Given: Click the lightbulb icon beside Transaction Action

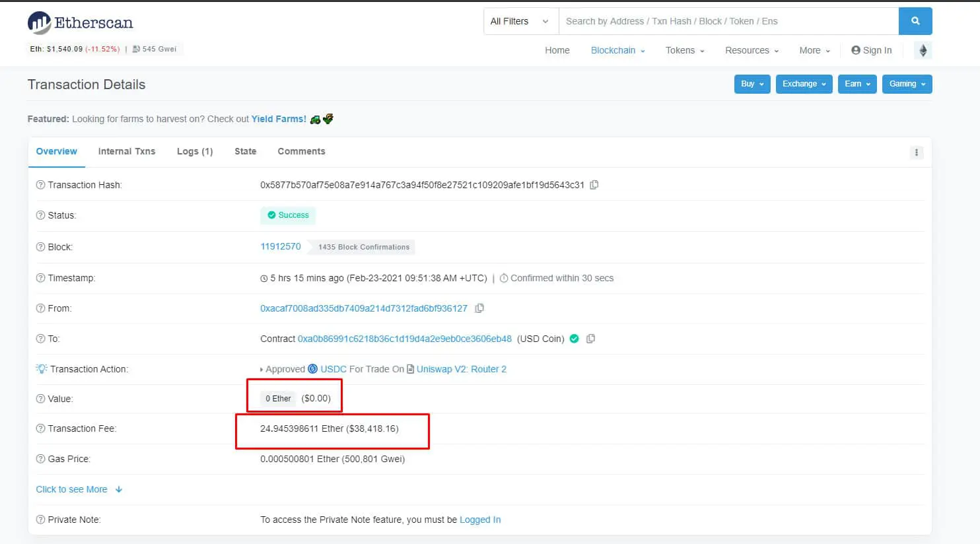Looking at the screenshot, I should 42,369.
